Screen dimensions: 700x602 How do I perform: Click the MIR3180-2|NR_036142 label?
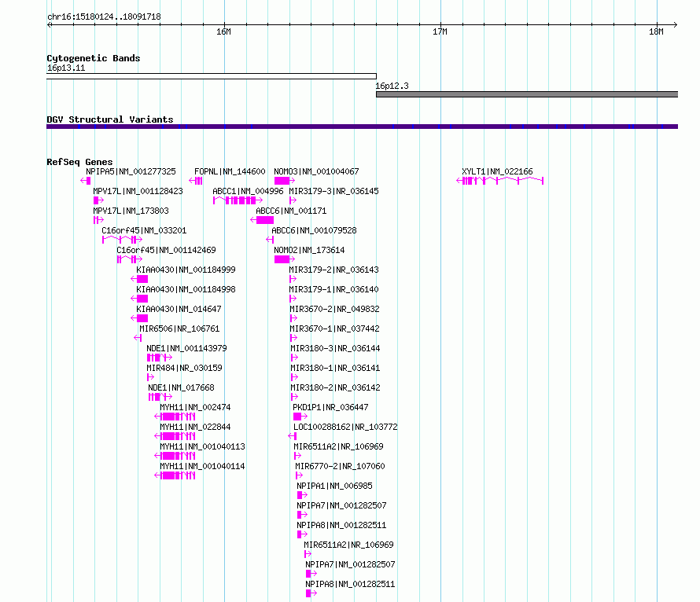(335, 387)
